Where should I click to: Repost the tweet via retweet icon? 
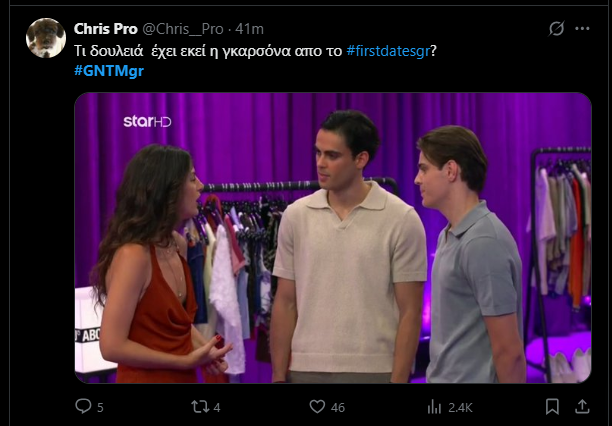click(x=201, y=406)
